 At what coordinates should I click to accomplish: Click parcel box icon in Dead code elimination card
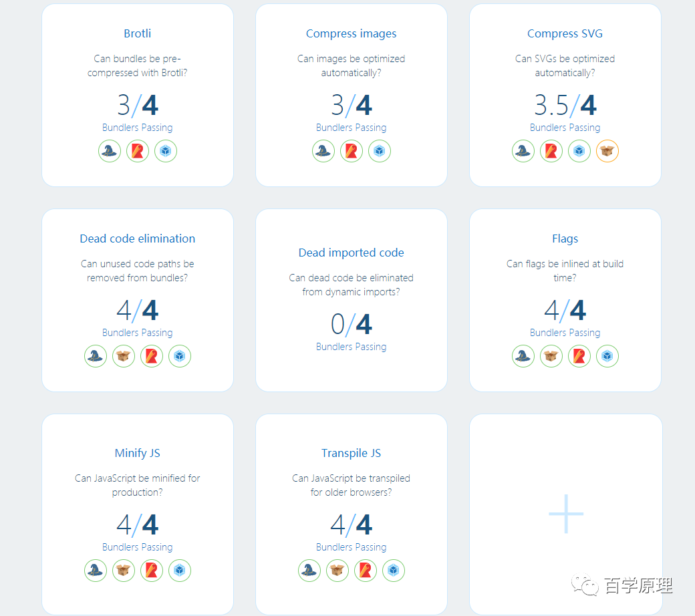pyautogui.click(x=123, y=356)
